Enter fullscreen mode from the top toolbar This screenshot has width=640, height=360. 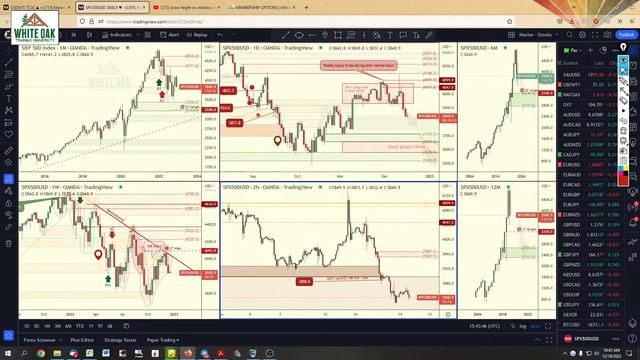click(x=595, y=35)
